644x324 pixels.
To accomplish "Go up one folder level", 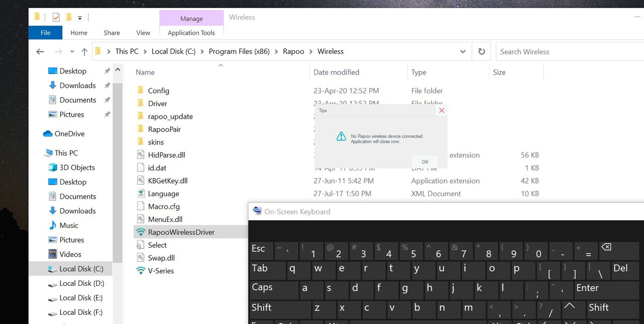I will (x=84, y=51).
